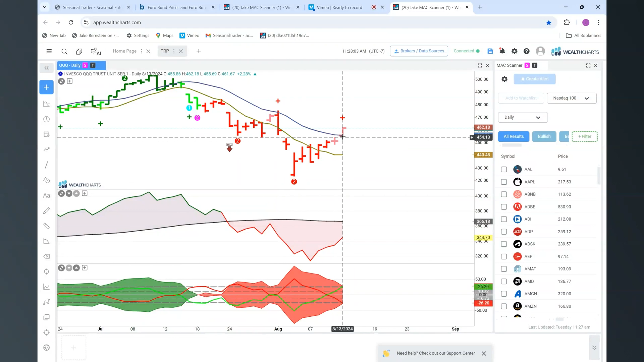This screenshot has width=644, height=362.
Task: Maximize the QQQ chart panel
Action: click(x=480, y=66)
